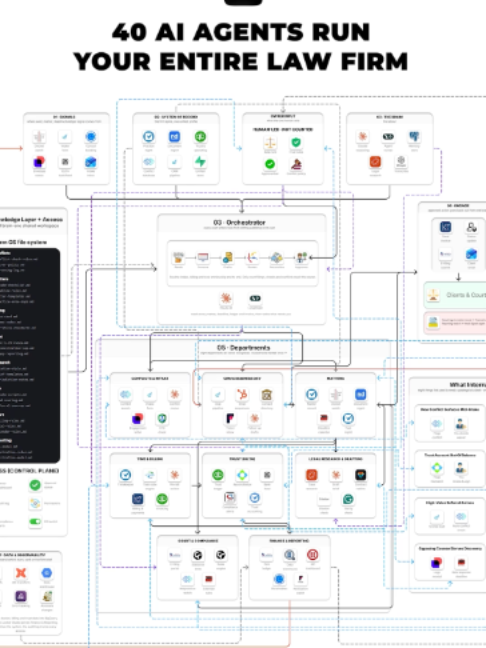Screen dimensions: 486x648
Task: Select the 03 · Orchestrator heading
Action: tap(239, 222)
